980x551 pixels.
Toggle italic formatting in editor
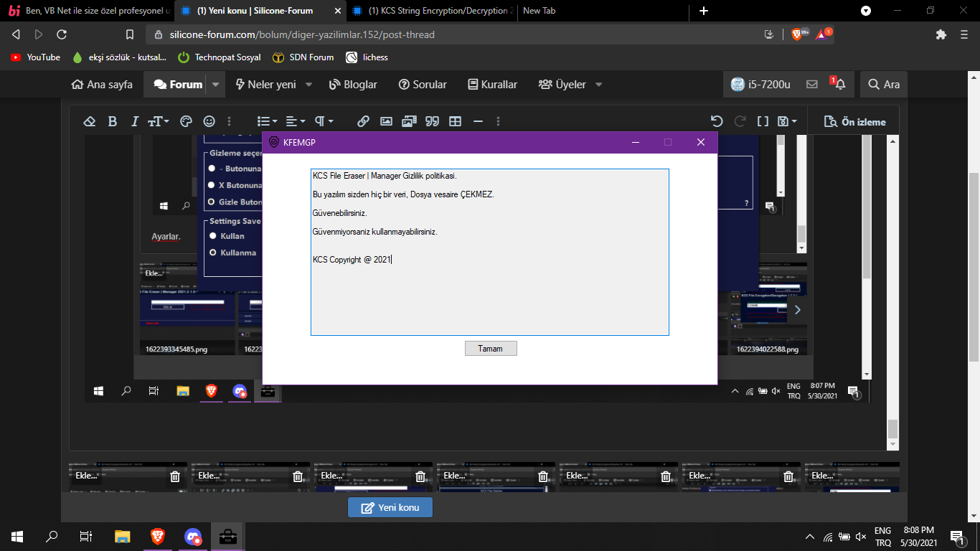(x=134, y=121)
